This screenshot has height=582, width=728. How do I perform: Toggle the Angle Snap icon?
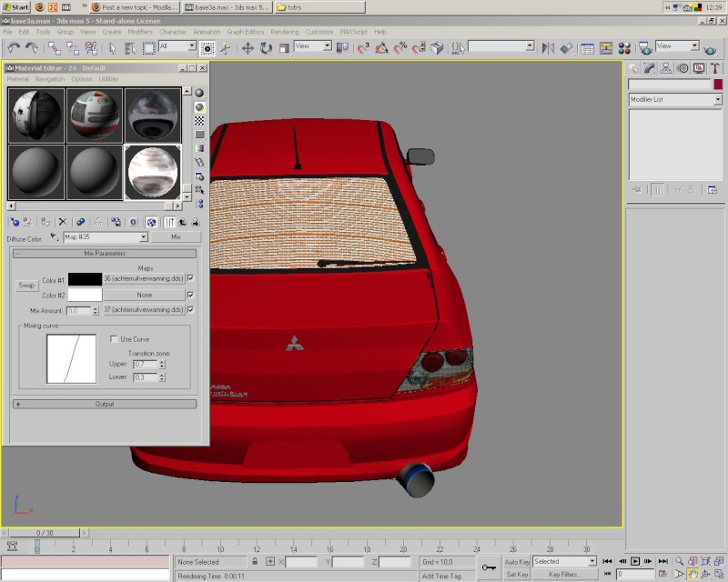click(381, 48)
